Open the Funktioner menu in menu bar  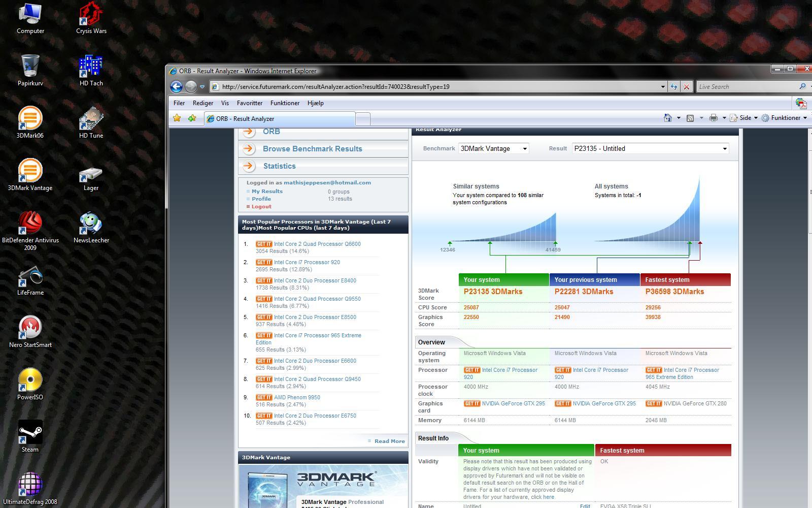285,103
